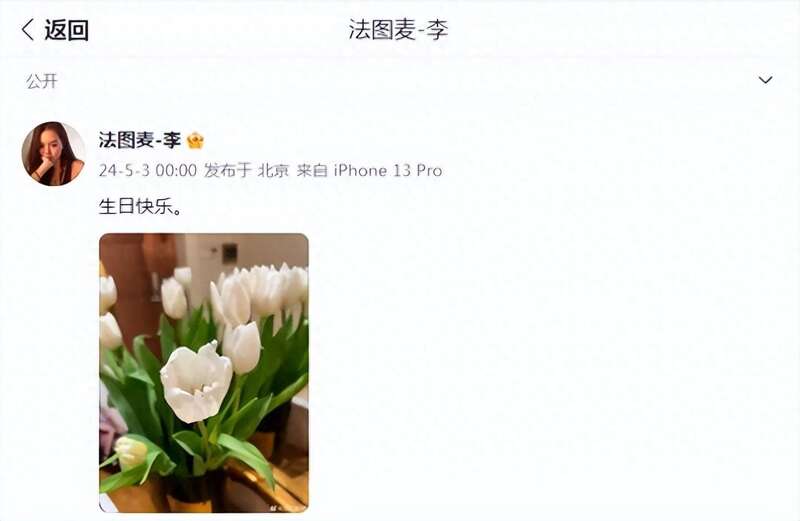The height and width of the screenshot is (521, 800).
Task: Select the 北京 location text
Action: pyautogui.click(x=273, y=170)
